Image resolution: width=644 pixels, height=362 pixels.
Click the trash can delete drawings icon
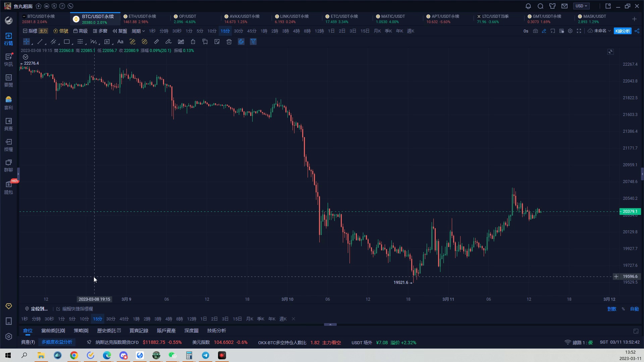[229, 42]
